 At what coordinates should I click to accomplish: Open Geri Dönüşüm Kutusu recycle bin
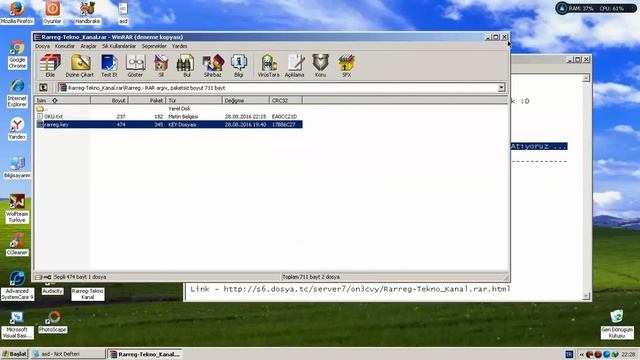[x=617, y=324]
